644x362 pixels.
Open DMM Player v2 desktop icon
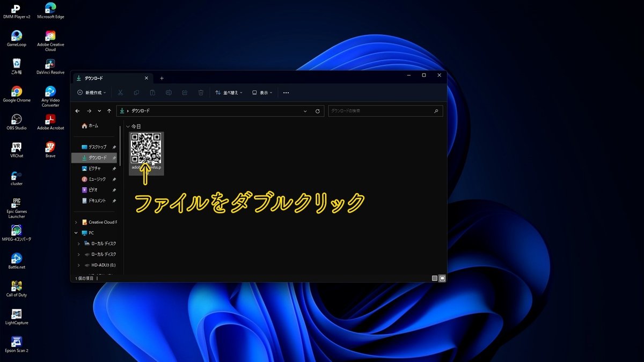point(17,11)
